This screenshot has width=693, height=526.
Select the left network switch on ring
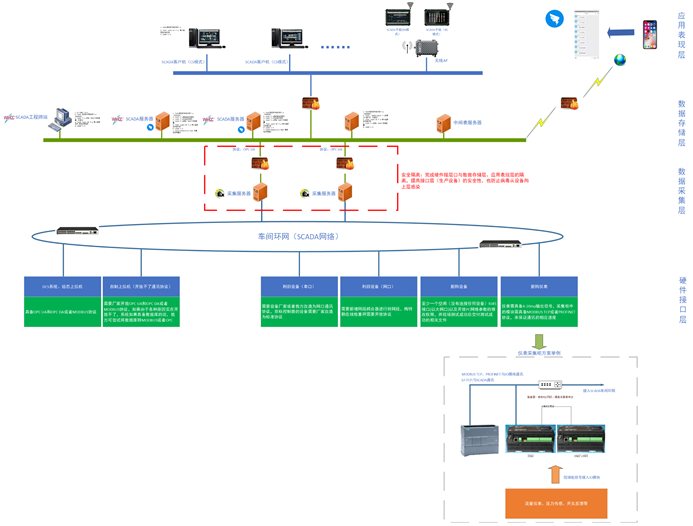82,230
